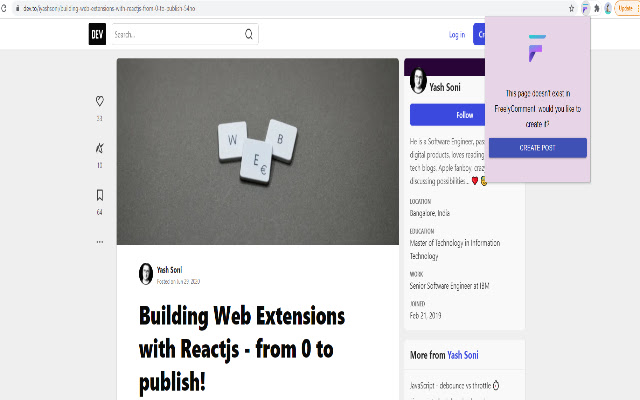Viewport: 640px width, 400px height.
Task: Click the article posted date text
Action: [x=178, y=282]
